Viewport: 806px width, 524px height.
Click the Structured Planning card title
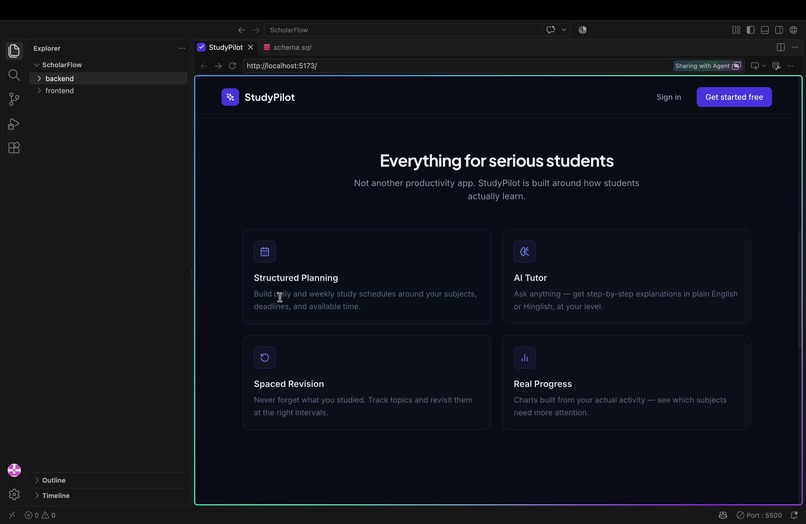click(x=296, y=278)
